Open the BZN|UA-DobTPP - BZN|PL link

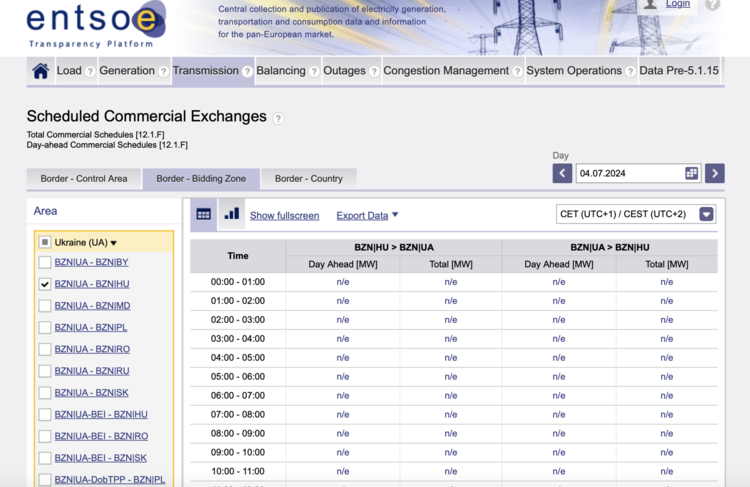pyautogui.click(x=110, y=480)
